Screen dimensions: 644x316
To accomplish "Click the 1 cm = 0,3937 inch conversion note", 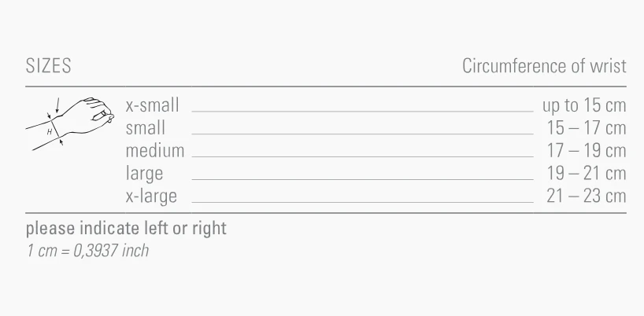I will pyautogui.click(x=87, y=251).
